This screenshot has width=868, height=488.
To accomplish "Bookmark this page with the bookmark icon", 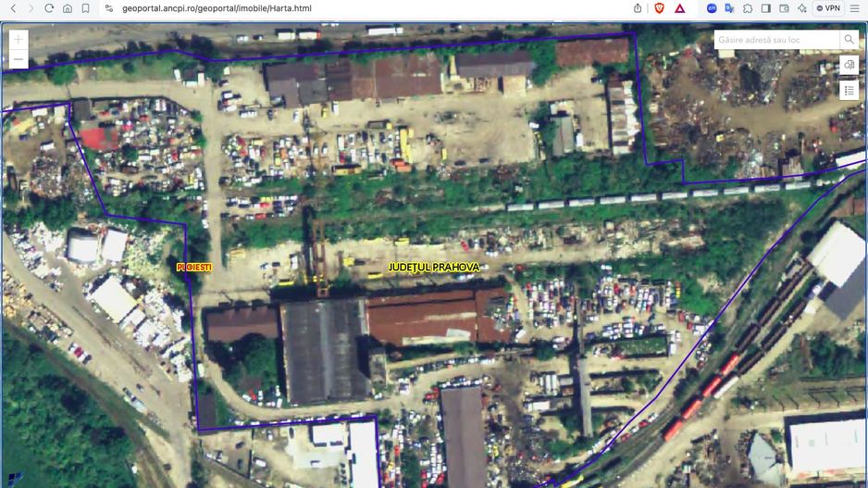I will (x=85, y=8).
